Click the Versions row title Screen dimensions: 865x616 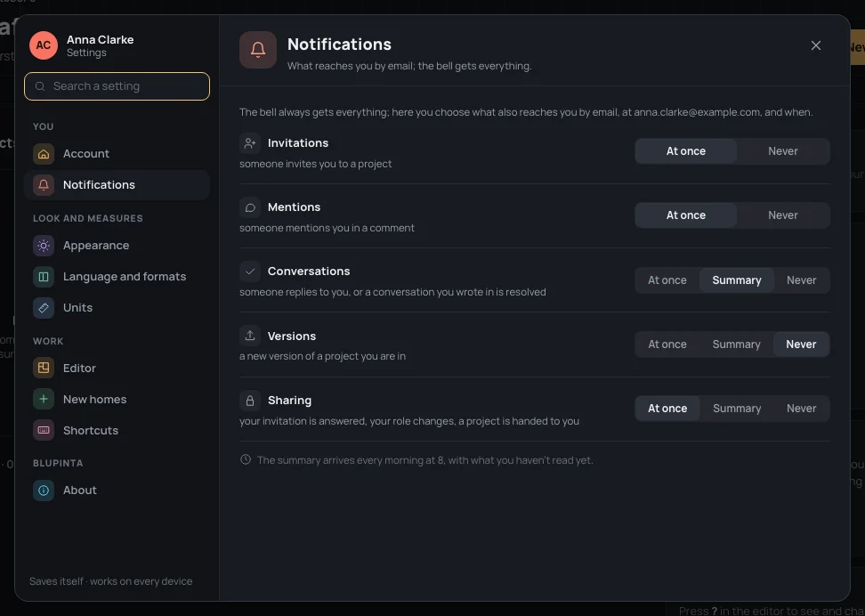[292, 336]
